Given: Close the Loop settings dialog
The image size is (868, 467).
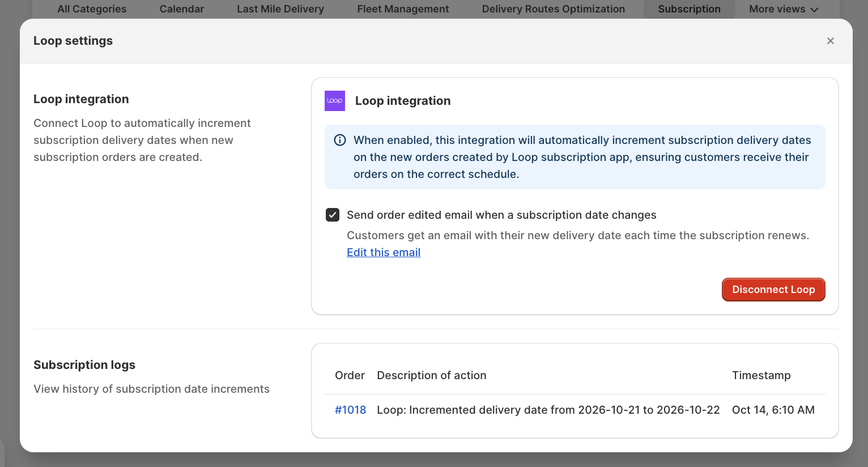Looking at the screenshot, I should coord(830,41).
